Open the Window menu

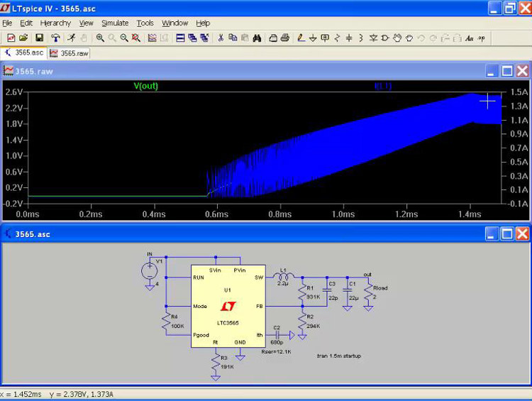174,23
